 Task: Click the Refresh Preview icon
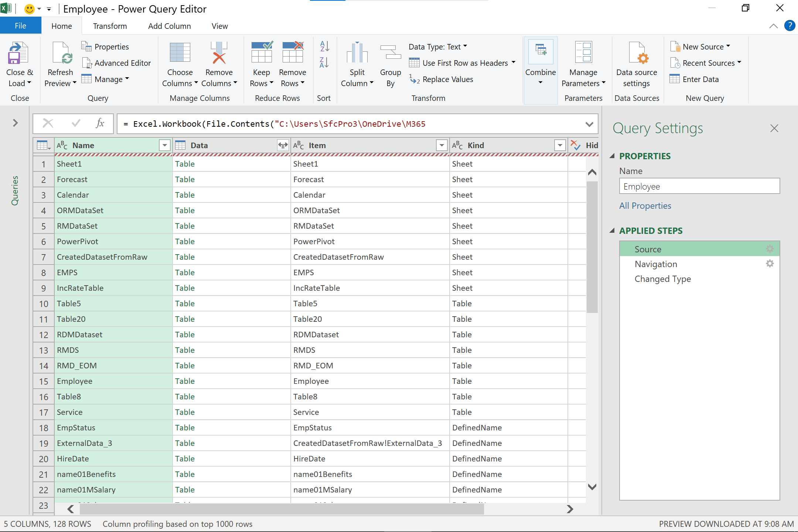coord(61,53)
